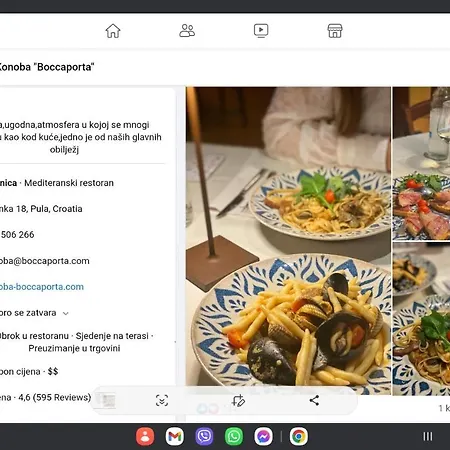Expand opening hours next to 'se zatvara'
This screenshot has height=450, width=450.
click(66, 313)
